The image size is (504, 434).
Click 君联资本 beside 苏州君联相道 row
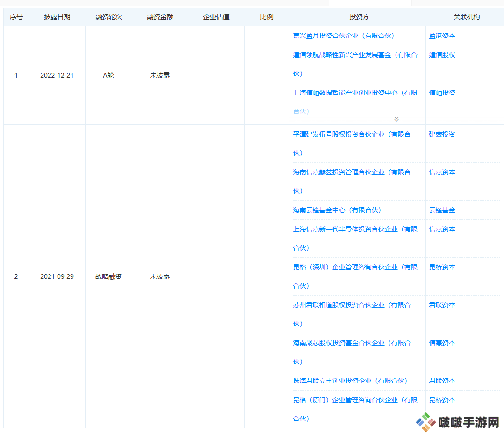(442, 305)
